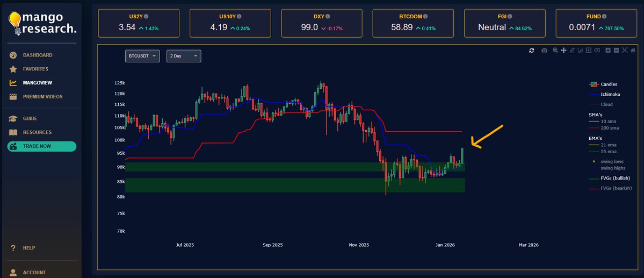Click the FGI Neutral value
This screenshot has height=278, width=644.
492,27
